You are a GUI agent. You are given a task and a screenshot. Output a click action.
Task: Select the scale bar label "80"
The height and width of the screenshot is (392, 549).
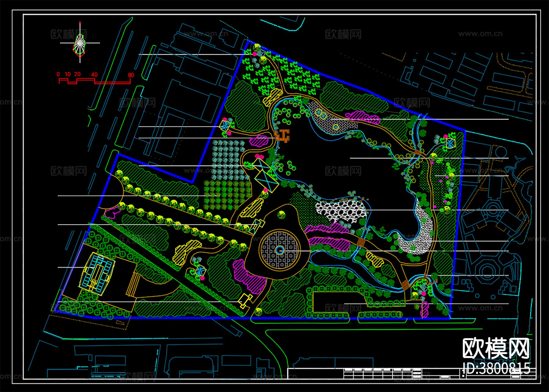131,75
